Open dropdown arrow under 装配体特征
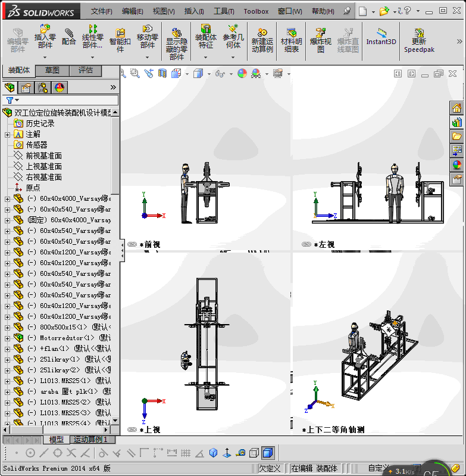The image size is (466, 476). [205, 57]
